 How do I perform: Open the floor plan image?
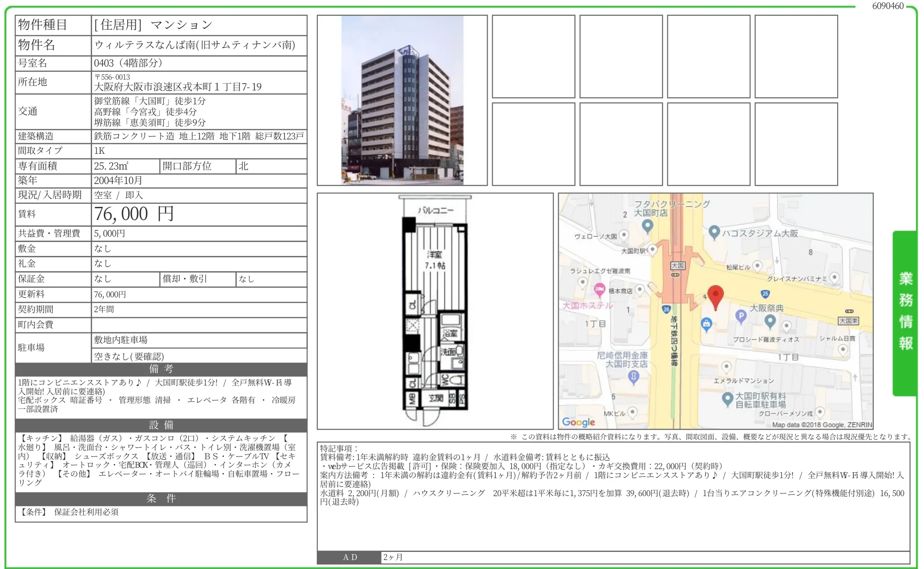coord(435,311)
